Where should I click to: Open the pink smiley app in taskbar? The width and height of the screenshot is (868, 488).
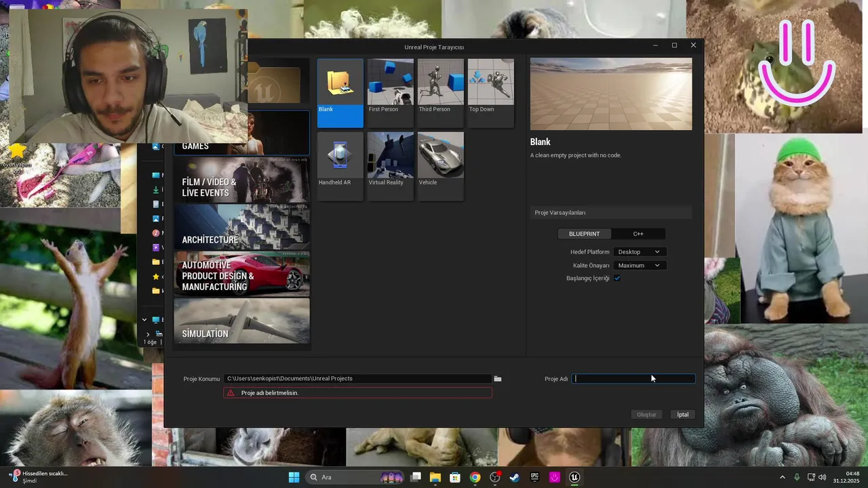click(555, 477)
